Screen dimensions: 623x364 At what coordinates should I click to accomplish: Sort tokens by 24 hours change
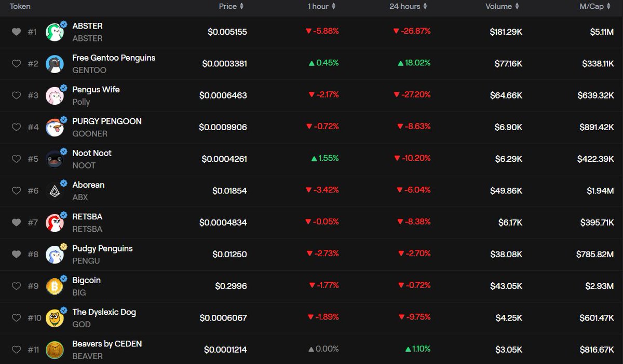point(408,6)
